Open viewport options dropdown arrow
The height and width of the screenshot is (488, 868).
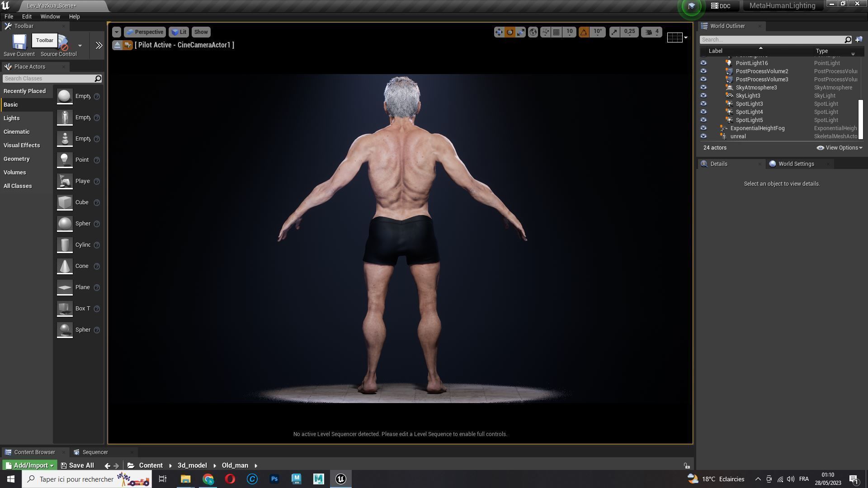click(117, 32)
